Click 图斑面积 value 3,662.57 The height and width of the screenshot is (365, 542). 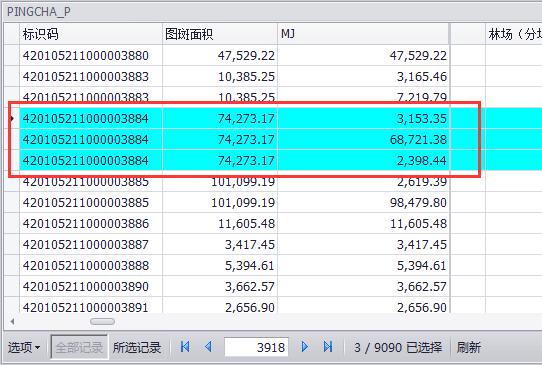220,287
